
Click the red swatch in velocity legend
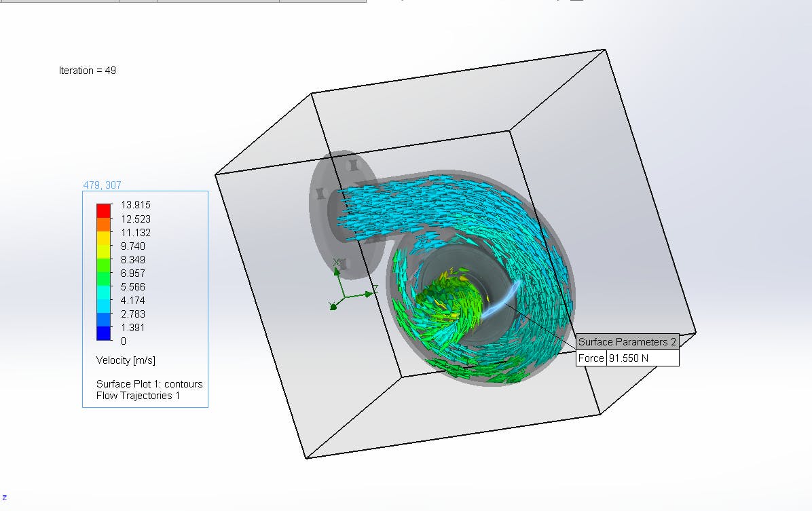[103, 209]
